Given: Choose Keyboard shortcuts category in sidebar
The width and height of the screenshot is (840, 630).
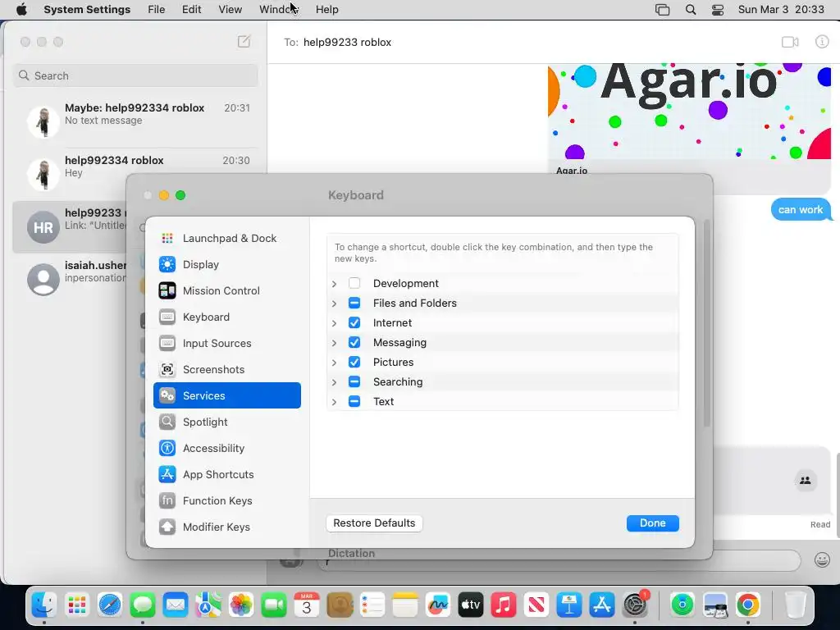Looking at the screenshot, I should pyautogui.click(x=227, y=317).
